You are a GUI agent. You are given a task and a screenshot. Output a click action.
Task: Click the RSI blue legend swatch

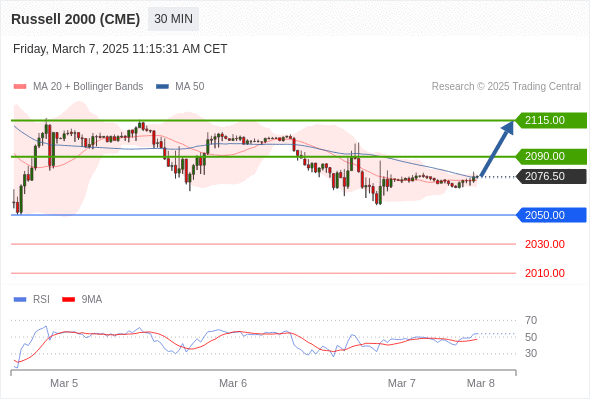(x=20, y=300)
